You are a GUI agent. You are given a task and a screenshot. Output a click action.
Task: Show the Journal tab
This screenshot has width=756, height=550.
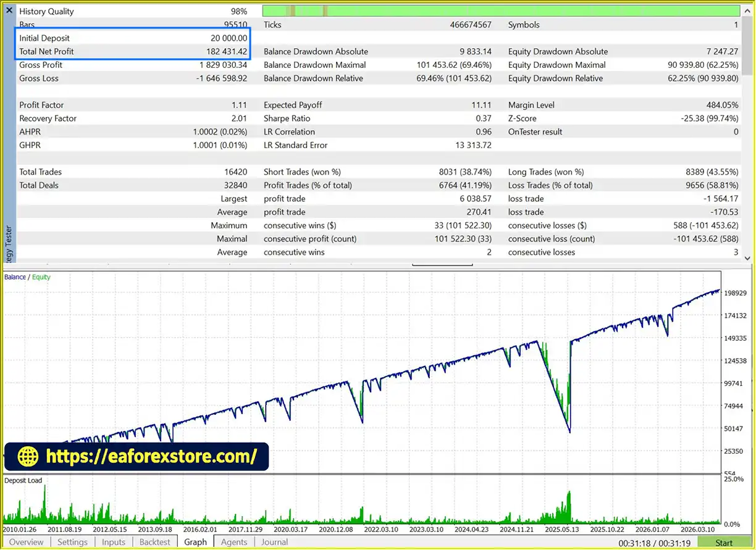point(275,542)
